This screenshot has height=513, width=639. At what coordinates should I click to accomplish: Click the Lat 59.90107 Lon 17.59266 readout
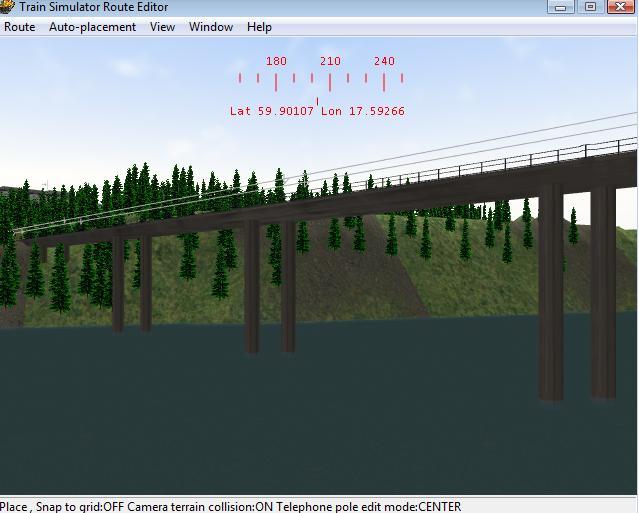[317, 111]
